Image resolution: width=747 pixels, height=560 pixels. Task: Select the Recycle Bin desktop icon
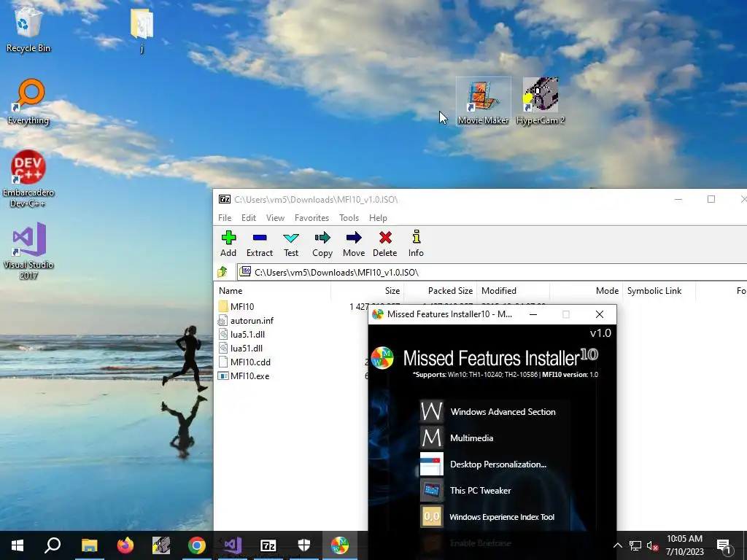coord(28,28)
